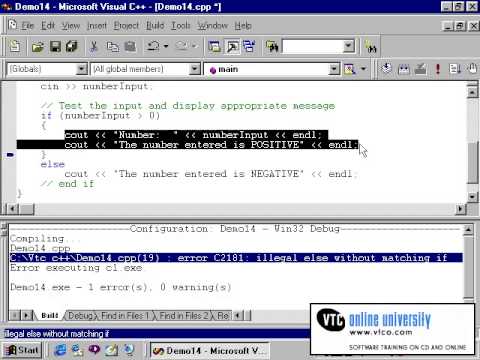
Task: Click the Demo14 - Microsoft V... taskbar button
Action: click(209, 351)
